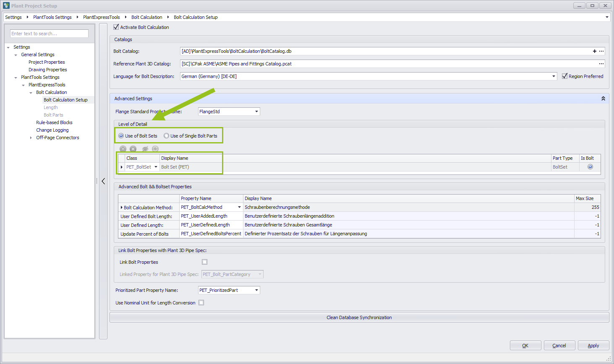Collapse the PlantExpressTools tree node
The image size is (614, 364).
[x=24, y=85]
